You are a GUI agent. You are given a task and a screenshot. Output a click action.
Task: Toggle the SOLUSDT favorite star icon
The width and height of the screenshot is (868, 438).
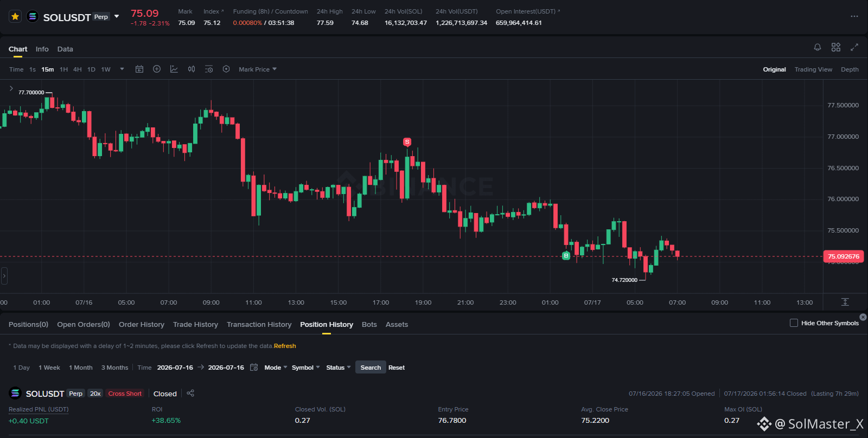15,17
